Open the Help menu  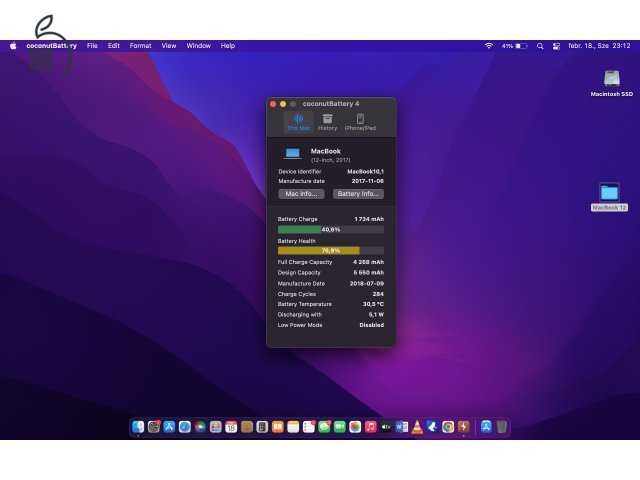tap(228, 46)
